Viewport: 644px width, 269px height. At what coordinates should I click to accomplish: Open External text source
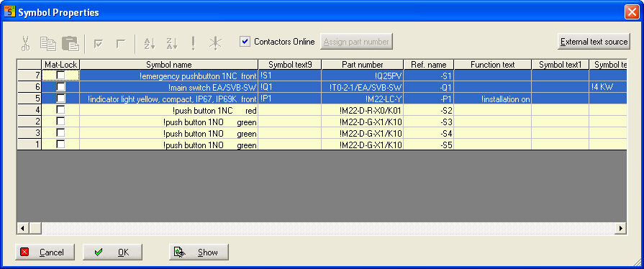pyautogui.click(x=594, y=42)
